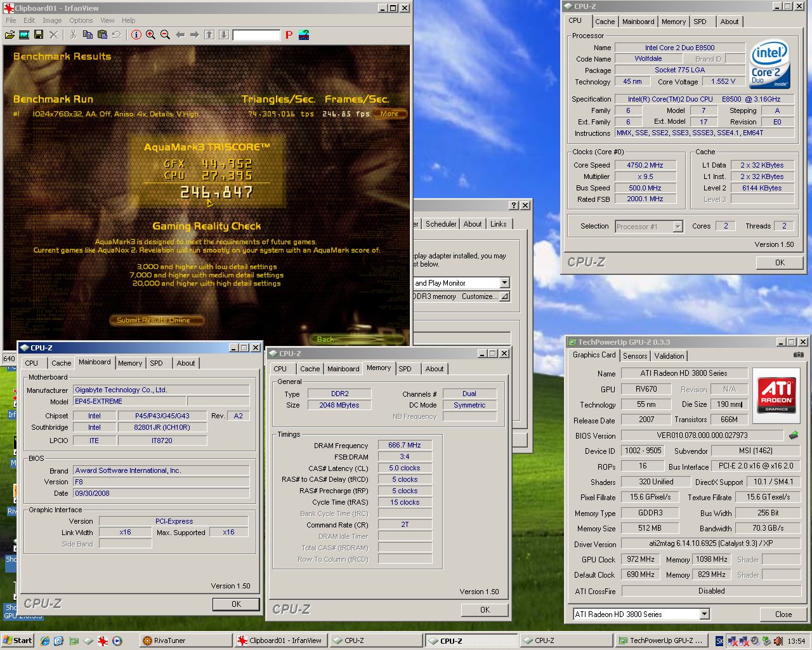Click the GPU-Z camera screenshot icon
Viewport: 812px width, 650px height.
(x=799, y=355)
